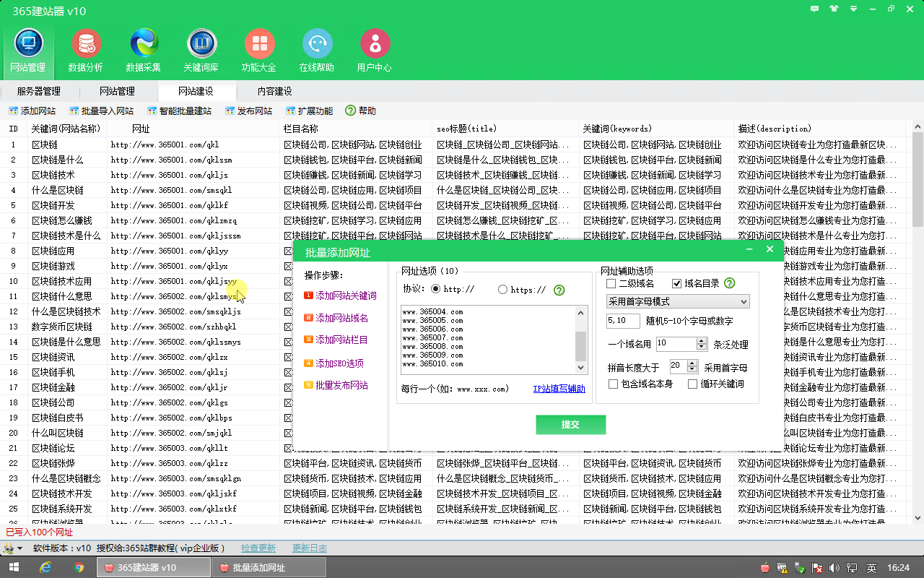Go to step 添加网站关键词
The width and height of the screenshot is (924, 578).
341,296
